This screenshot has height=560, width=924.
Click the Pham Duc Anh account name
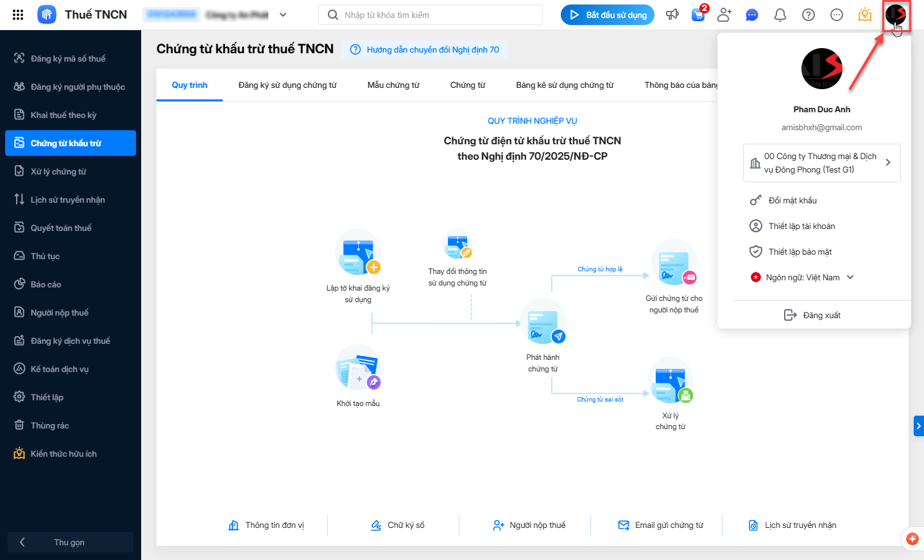click(822, 110)
